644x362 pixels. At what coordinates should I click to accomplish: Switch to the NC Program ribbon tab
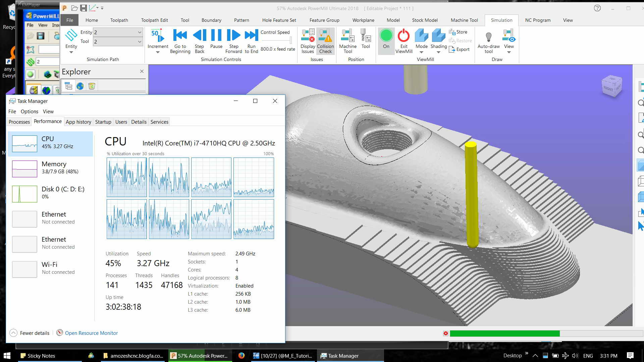tap(538, 20)
